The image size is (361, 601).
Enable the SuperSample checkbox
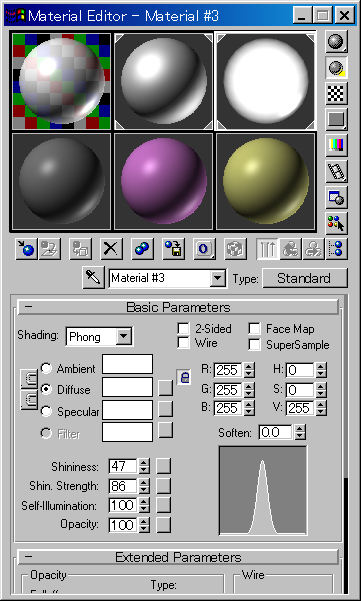[254, 345]
